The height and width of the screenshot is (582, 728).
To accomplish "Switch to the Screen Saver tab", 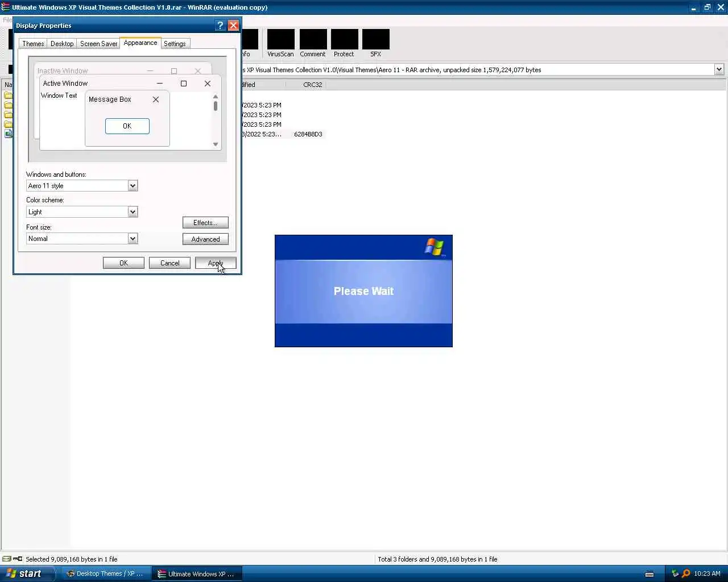I will tap(98, 44).
